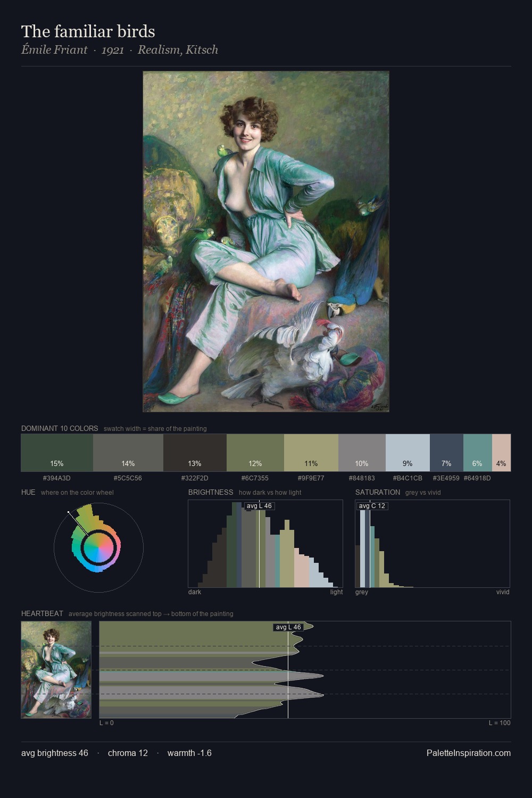The image size is (532, 798).
Task: Click the brightness histogram chart
Action: click(x=265, y=544)
